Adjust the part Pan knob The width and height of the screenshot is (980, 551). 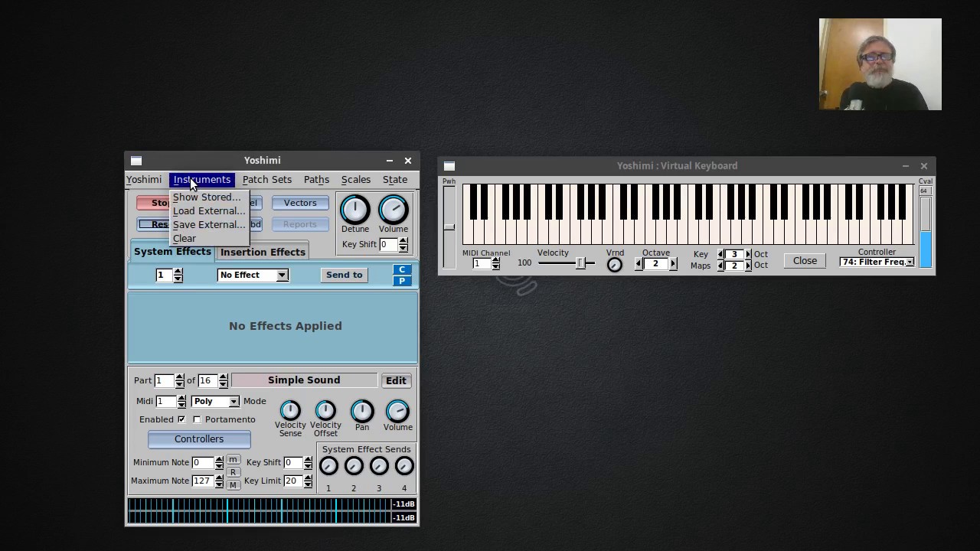362,411
